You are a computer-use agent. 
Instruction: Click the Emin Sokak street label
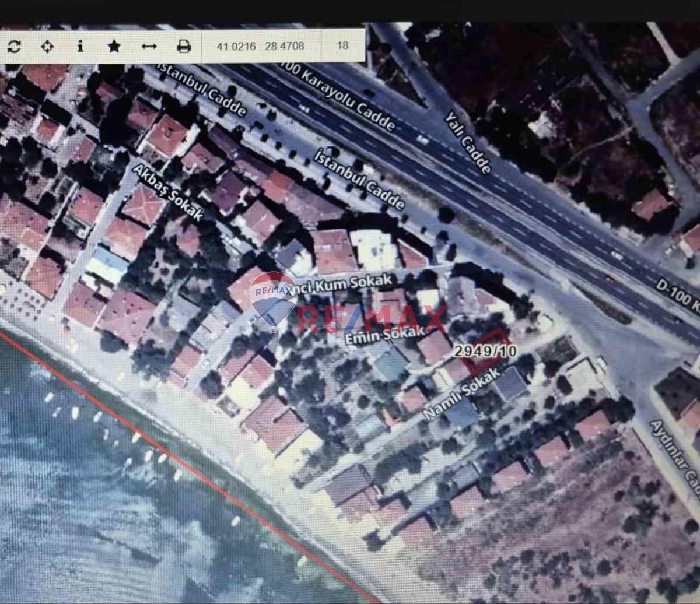click(x=384, y=336)
